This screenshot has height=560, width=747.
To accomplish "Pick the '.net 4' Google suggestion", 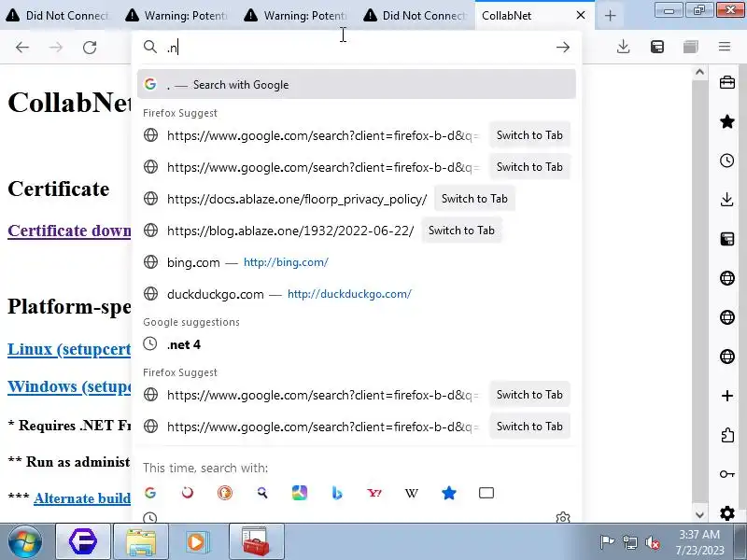I will pyautogui.click(x=357, y=344).
